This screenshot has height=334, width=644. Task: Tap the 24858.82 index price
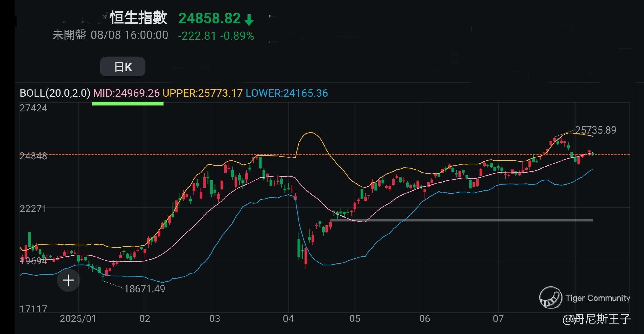(x=209, y=18)
